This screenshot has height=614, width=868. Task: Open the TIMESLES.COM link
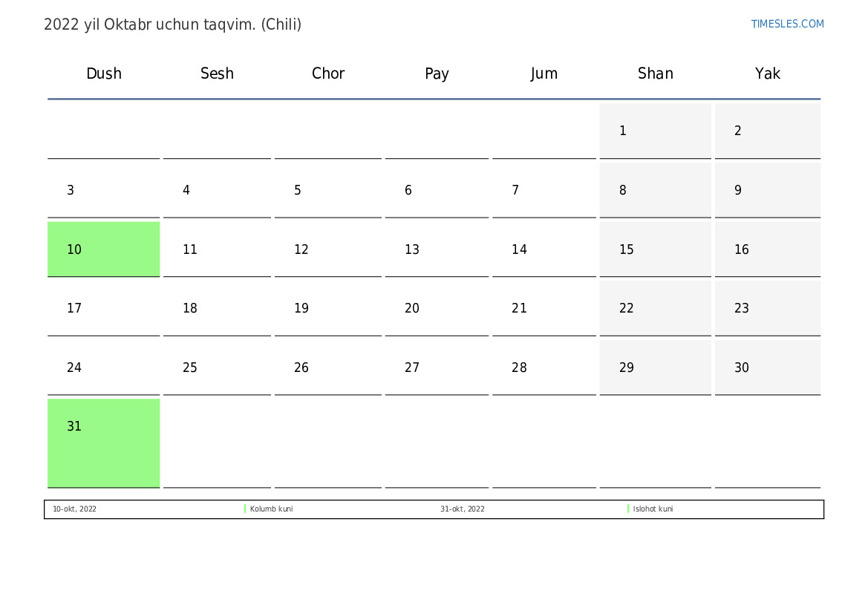(x=787, y=24)
